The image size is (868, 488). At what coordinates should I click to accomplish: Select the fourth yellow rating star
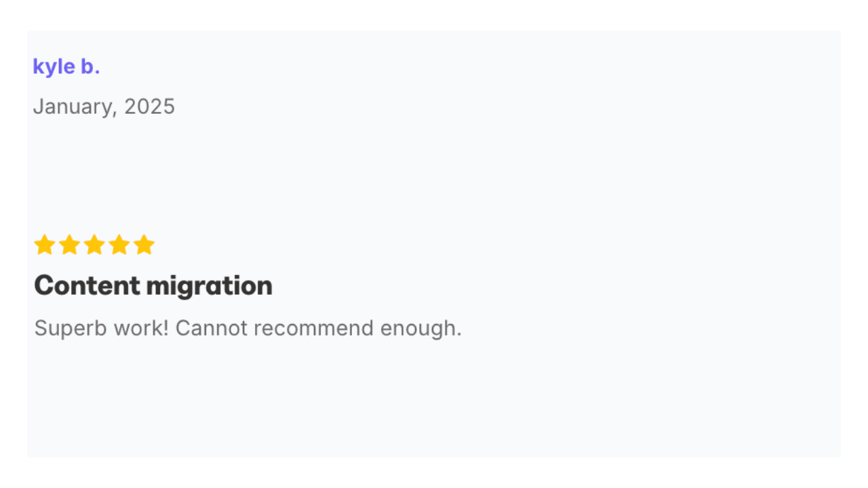(119, 245)
